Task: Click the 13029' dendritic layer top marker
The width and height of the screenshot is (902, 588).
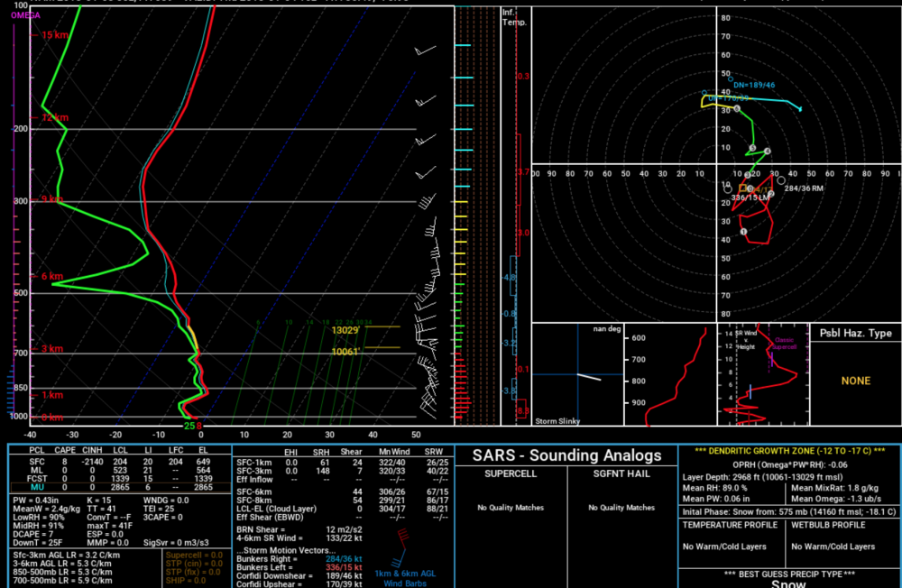Action: pos(345,330)
